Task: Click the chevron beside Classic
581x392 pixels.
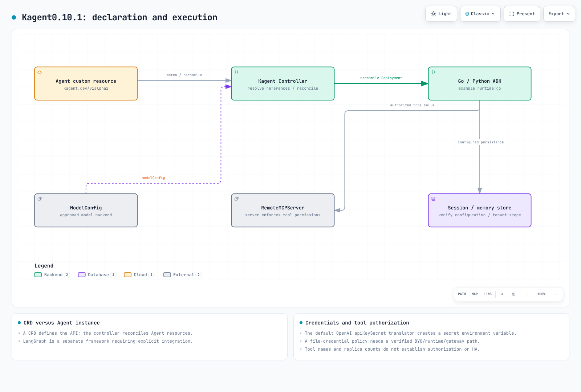Action: pyautogui.click(x=493, y=14)
